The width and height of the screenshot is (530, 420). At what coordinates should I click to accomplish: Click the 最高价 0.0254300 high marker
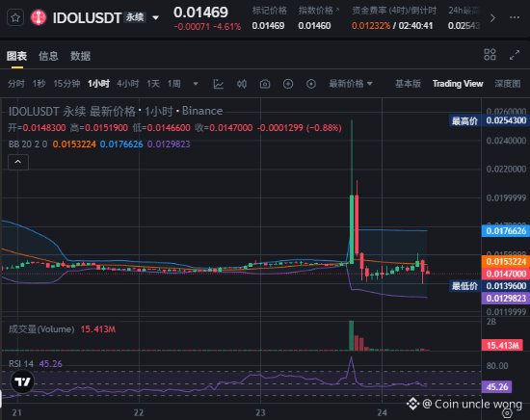(490, 120)
